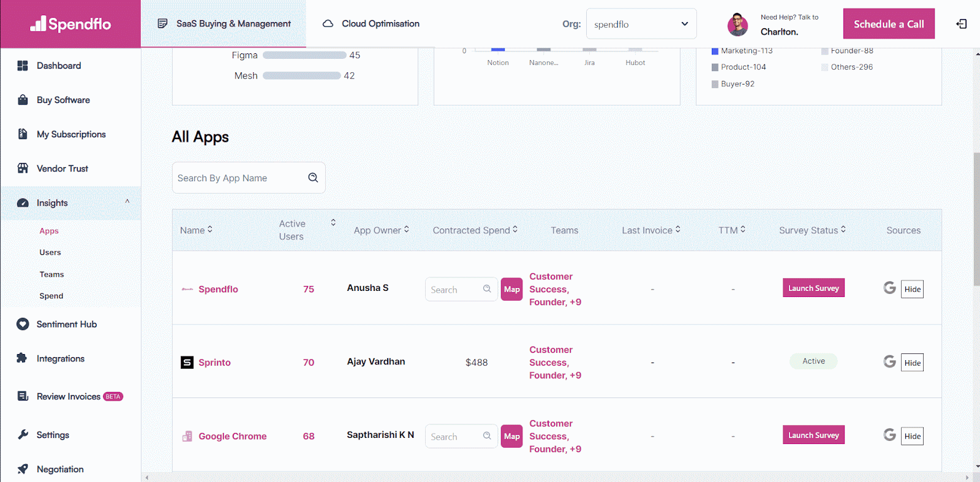This screenshot has height=482, width=980.
Task: Open the Spendflo app link
Action: tap(218, 289)
